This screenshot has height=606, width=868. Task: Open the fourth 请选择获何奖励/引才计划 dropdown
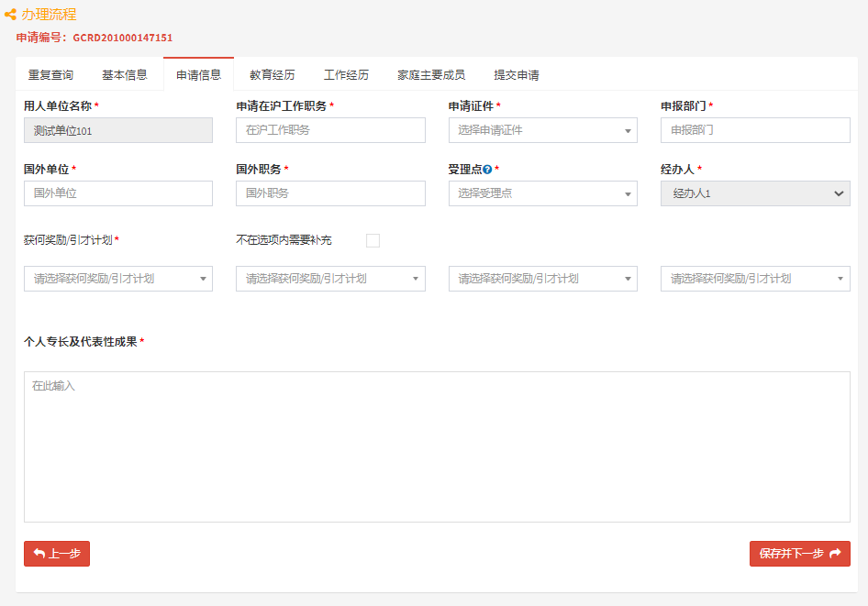(755, 279)
